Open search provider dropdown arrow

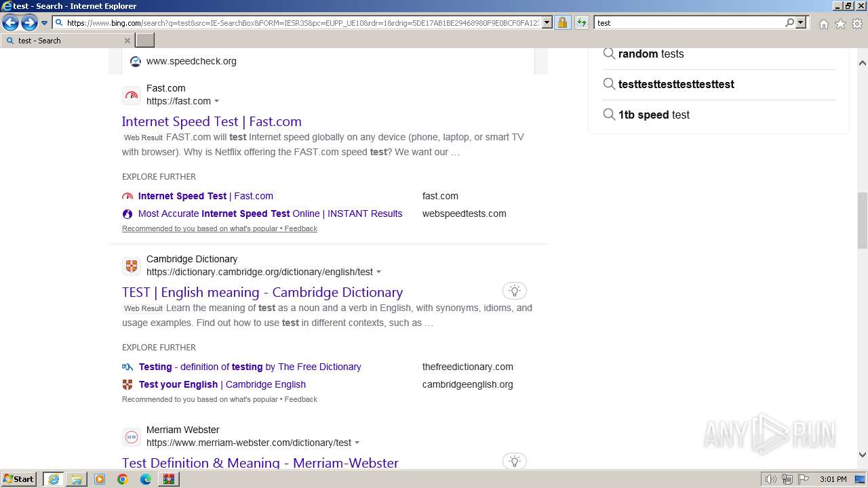801,23
